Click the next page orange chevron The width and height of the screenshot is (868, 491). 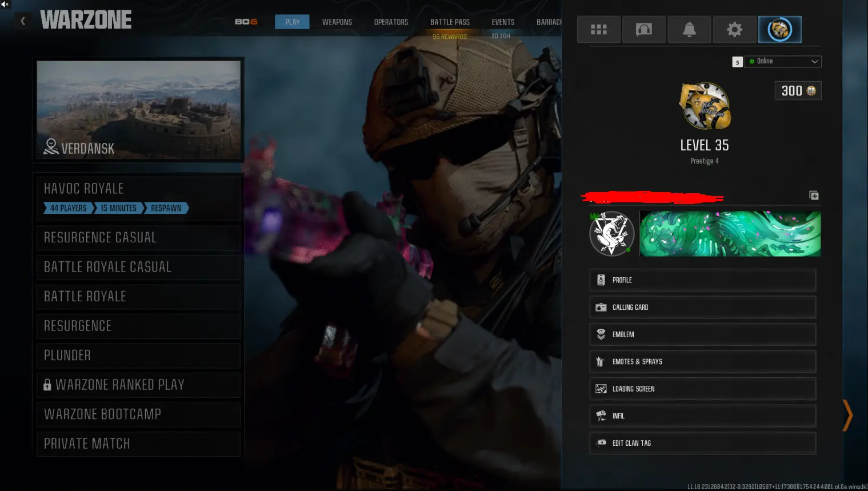click(x=847, y=415)
